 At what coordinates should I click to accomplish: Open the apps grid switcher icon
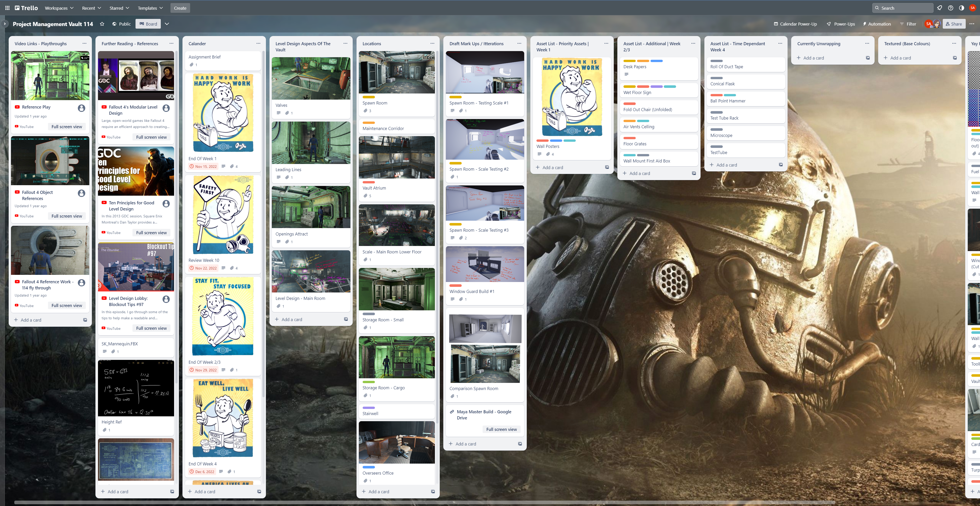pos(7,8)
